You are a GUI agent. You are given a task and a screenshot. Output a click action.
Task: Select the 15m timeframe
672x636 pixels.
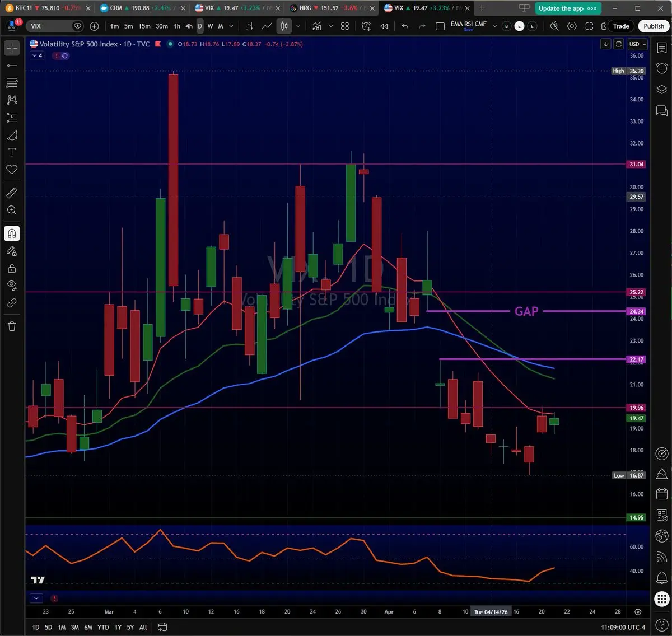(x=144, y=26)
